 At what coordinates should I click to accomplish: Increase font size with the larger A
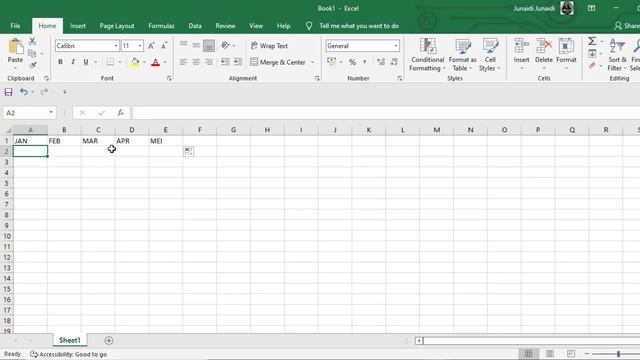pos(151,46)
